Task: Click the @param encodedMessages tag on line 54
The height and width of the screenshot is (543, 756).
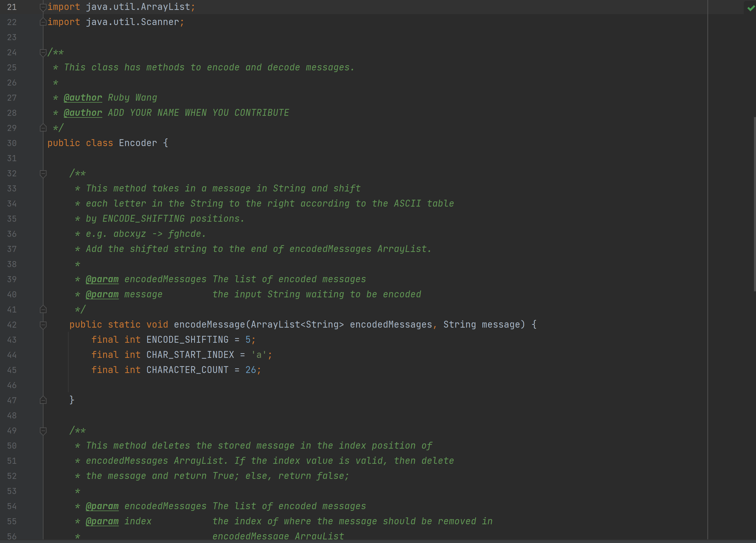Action: point(102,506)
